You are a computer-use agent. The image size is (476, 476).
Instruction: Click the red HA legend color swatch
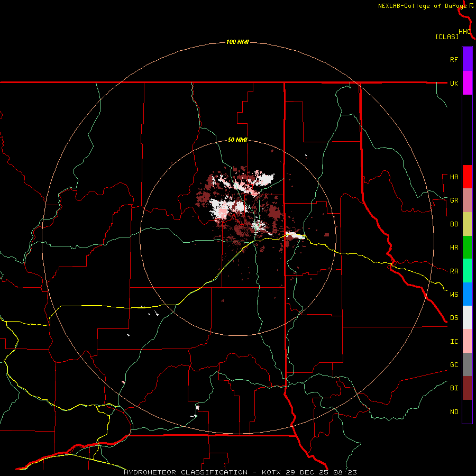click(x=467, y=177)
